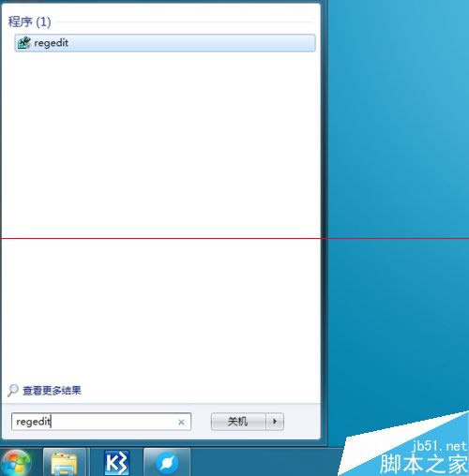The image size is (469, 476).
Task: Open the round blue browser icon in taskbar
Action: pyautogui.click(x=167, y=463)
